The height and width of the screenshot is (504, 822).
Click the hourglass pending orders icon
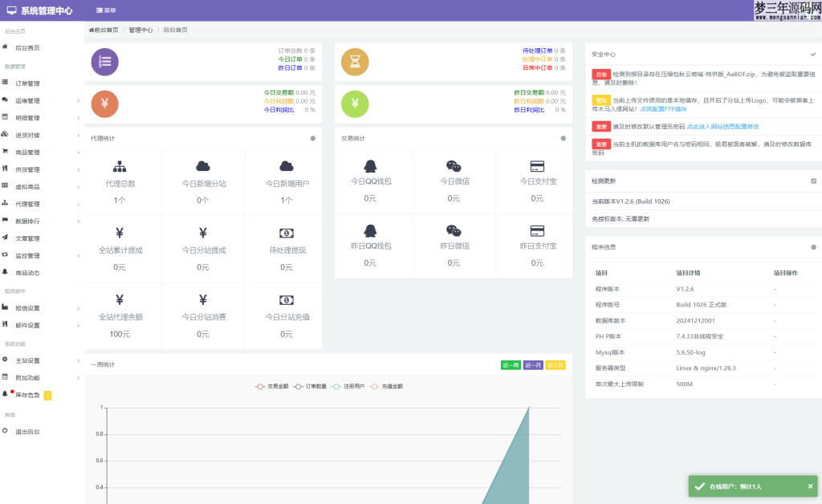(355, 62)
